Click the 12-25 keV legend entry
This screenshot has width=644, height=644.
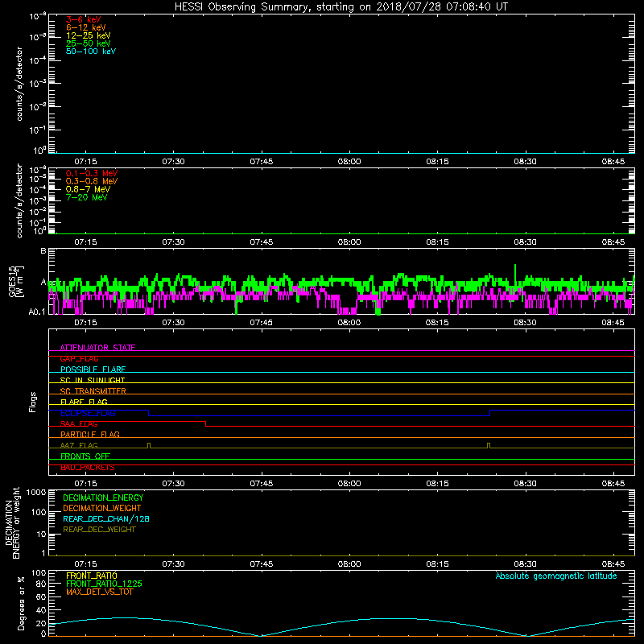(89, 35)
